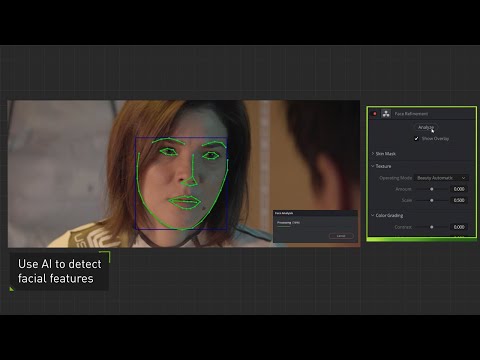Viewport: 480px width, 360px height.
Task: Uncheck the Show Overlay checkbox
Action: point(416,138)
